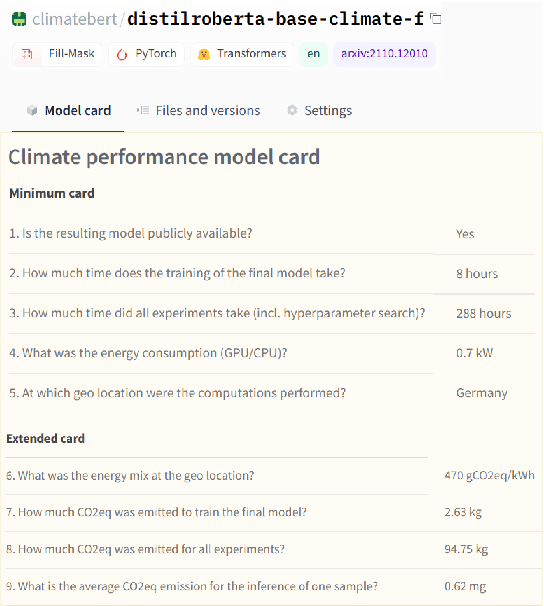This screenshot has width=544, height=606.
Task: Open the Settings tab
Action: coord(320,111)
